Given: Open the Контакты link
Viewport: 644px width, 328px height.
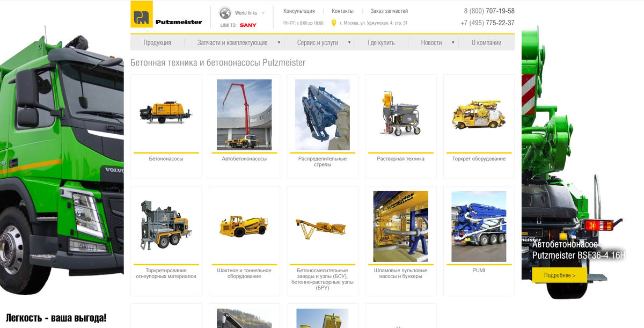Looking at the screenshot, I should tap(342, 11).
